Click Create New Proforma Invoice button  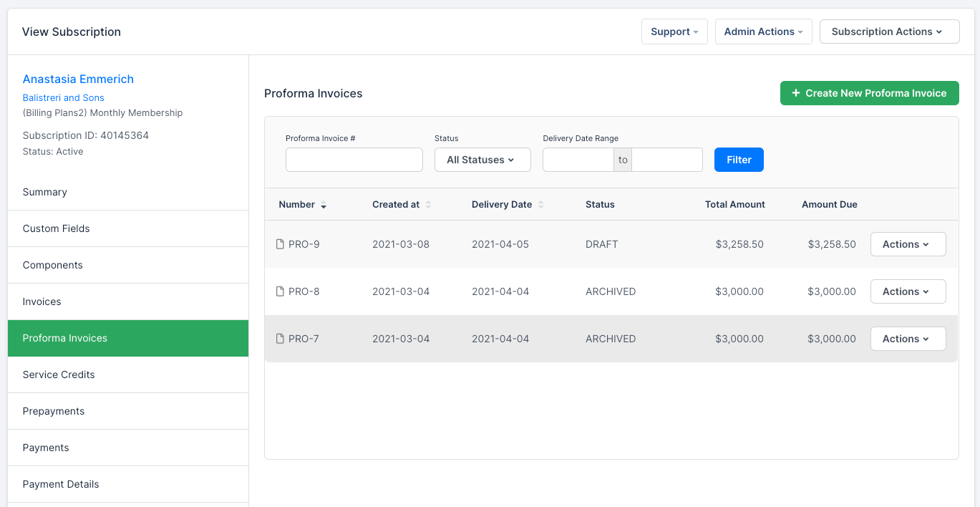point(869,93)
